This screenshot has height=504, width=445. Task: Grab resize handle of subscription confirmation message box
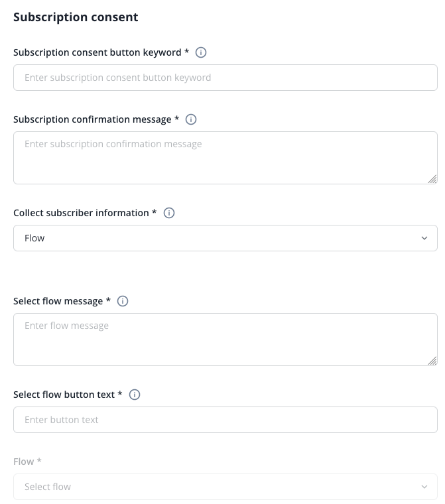[432, 179]
